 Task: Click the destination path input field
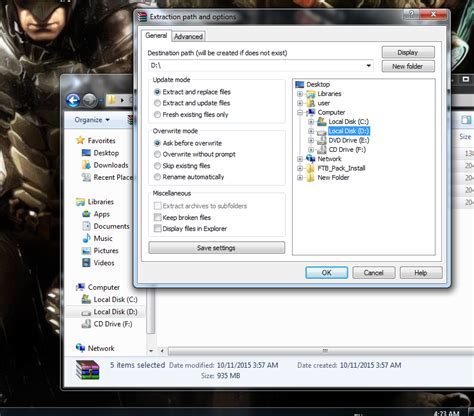(x=260, y=65)
